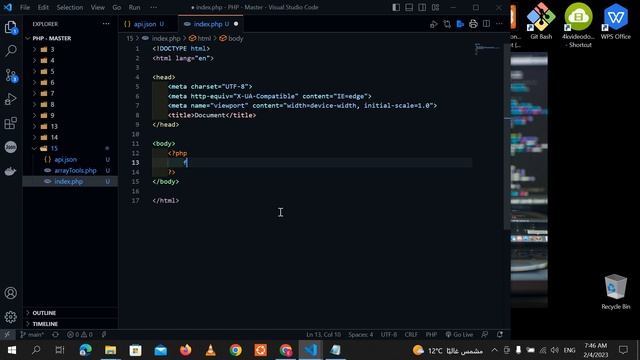Open Customize Layout icon
The height and width of the screenshot is (360, 640).
point(436,7)
